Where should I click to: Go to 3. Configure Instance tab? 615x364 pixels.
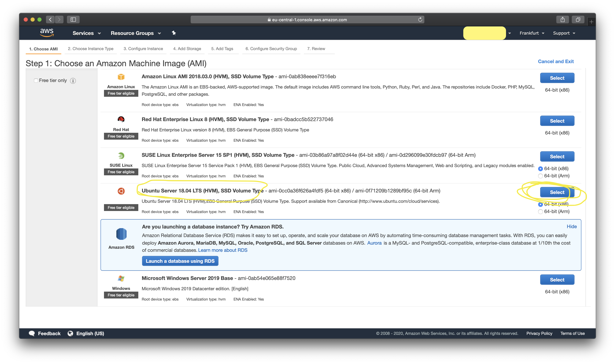143,49
